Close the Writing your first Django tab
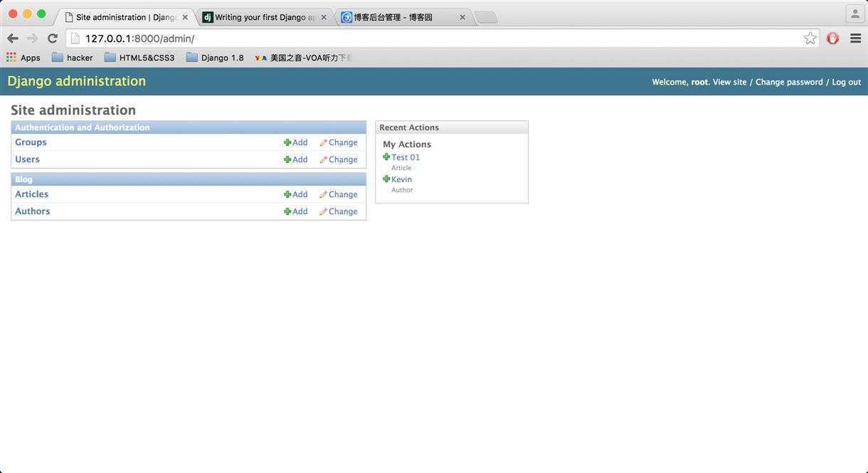868x473 pixels. (324, 17)
